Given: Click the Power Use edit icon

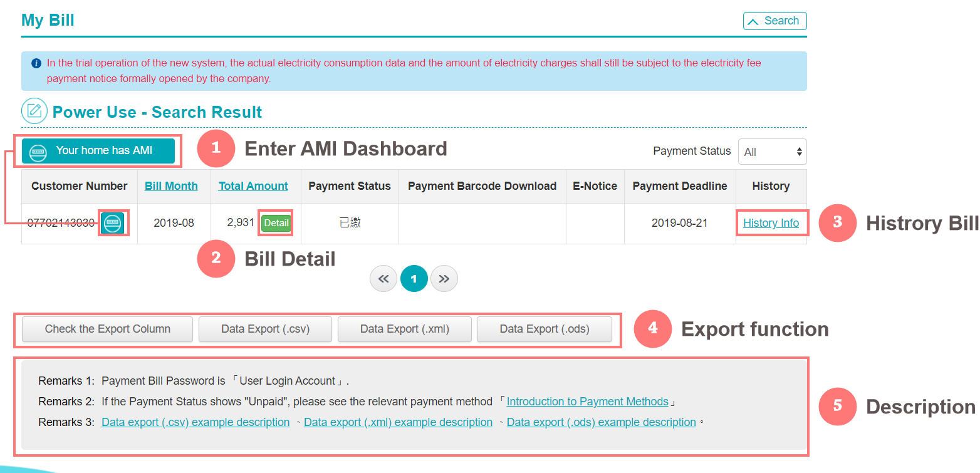Looking at the screenshot, I should click(34, 112).
